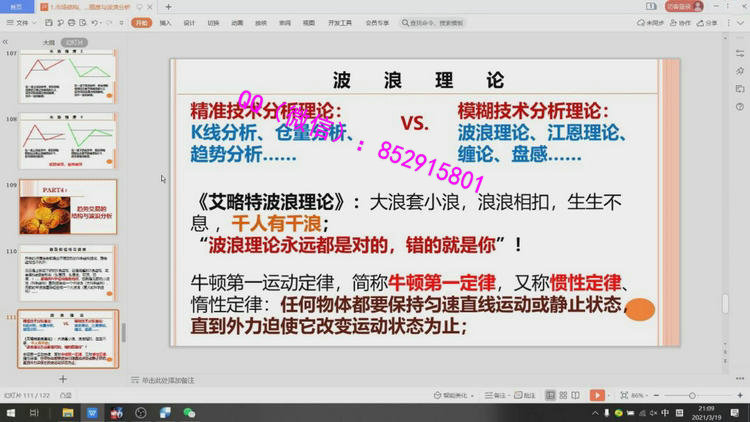Switch to slide sorter view icon
The width and height of the screenshot is (750, 422).
(564, 396)
